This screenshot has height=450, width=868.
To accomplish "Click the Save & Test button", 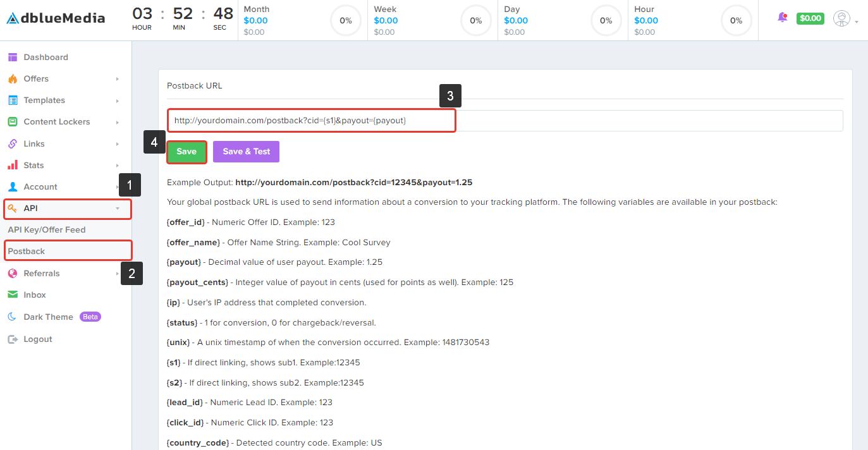I will click(x=246, y=151).
